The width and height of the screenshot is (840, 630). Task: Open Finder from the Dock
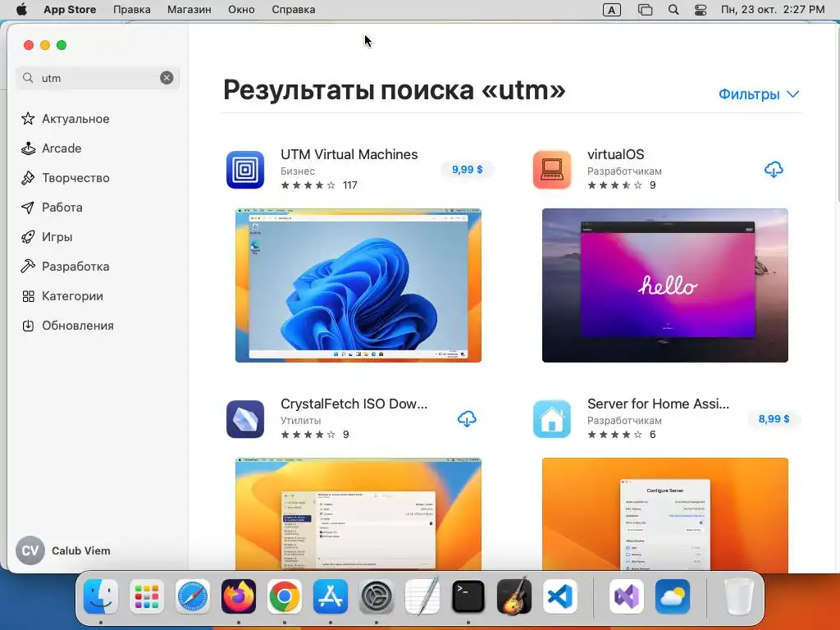coord(101,596)
